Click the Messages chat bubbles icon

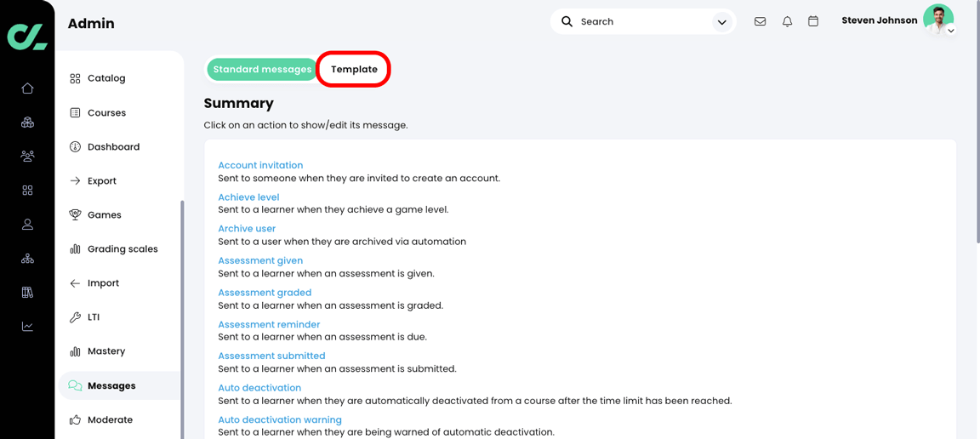(75, 386)
